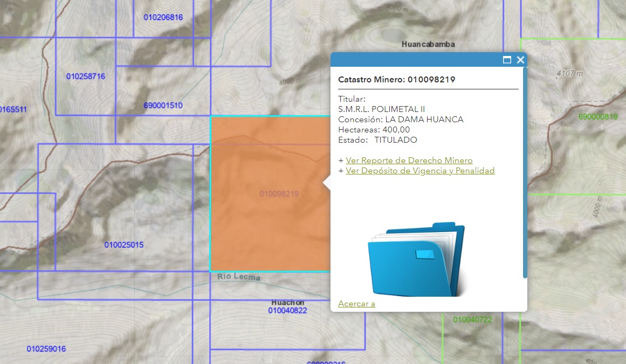Click the blue folder icon in popup
This screenshot has width=626, height=364.
[416, 258]
